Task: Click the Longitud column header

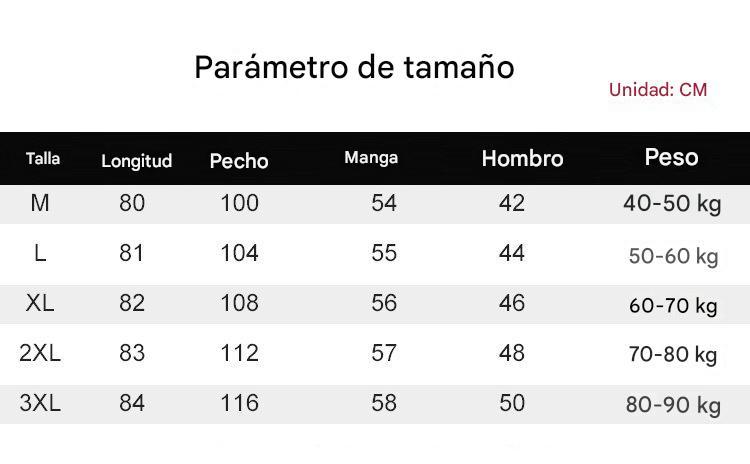Action: 136,160
